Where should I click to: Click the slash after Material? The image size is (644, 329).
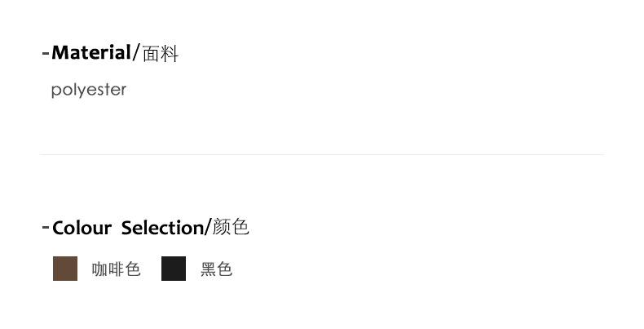[136, 54]
